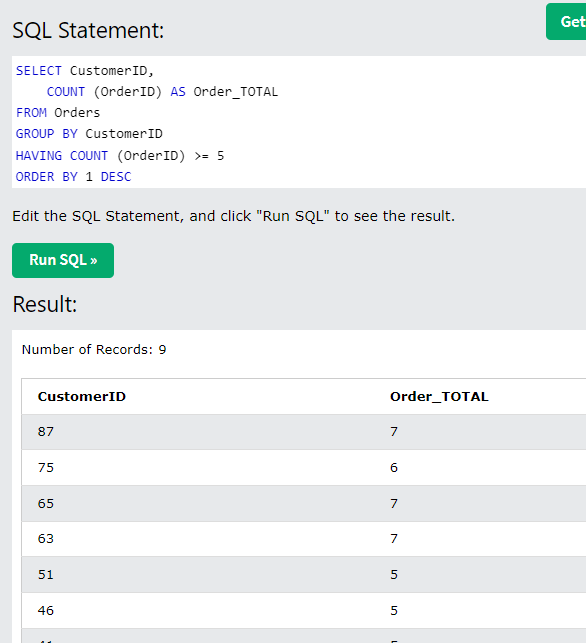Select the cell with CustomerID 87

46,432
